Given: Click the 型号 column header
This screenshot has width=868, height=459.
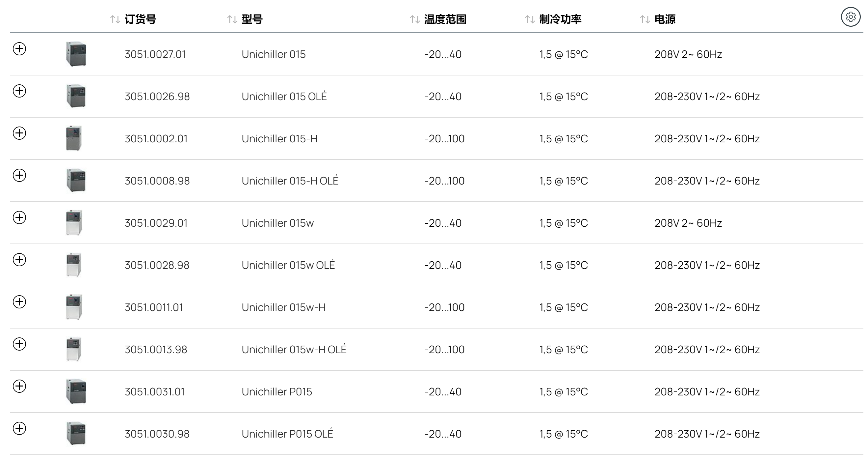Looking at the screenshot, I should pyautogui.click(x=252, y=19).
